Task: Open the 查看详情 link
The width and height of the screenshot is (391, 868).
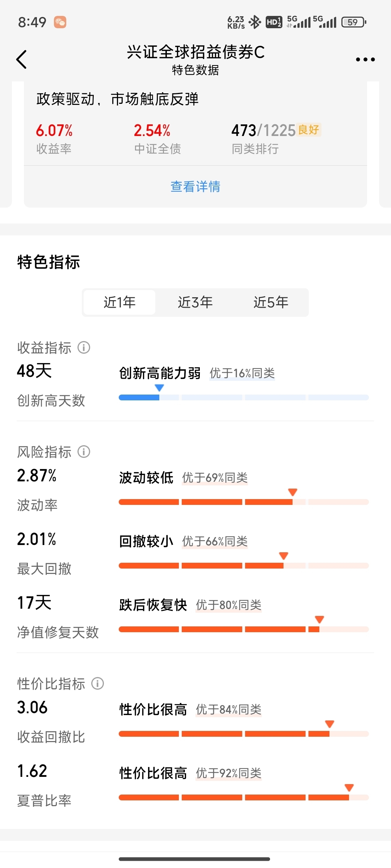Action: [x=195, y=187]
